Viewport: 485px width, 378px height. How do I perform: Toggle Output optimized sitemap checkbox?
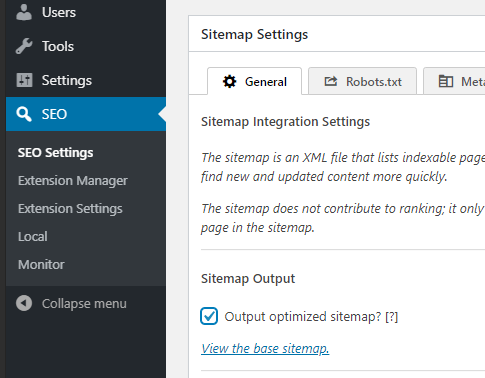209,316
